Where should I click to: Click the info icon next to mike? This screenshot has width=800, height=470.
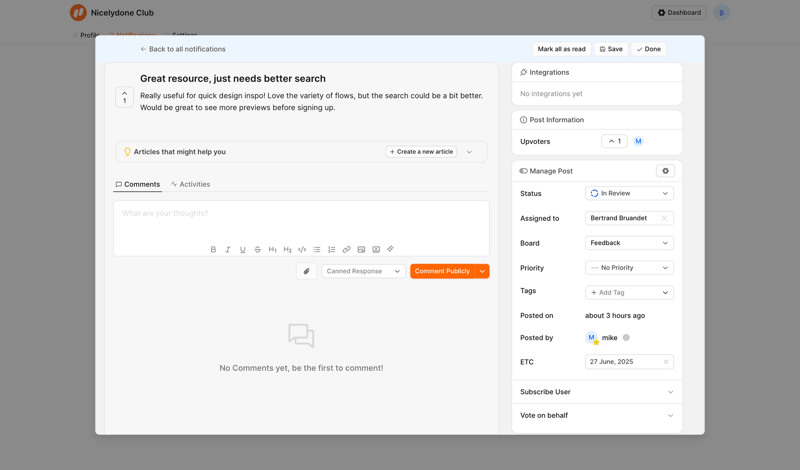(626, 337)
